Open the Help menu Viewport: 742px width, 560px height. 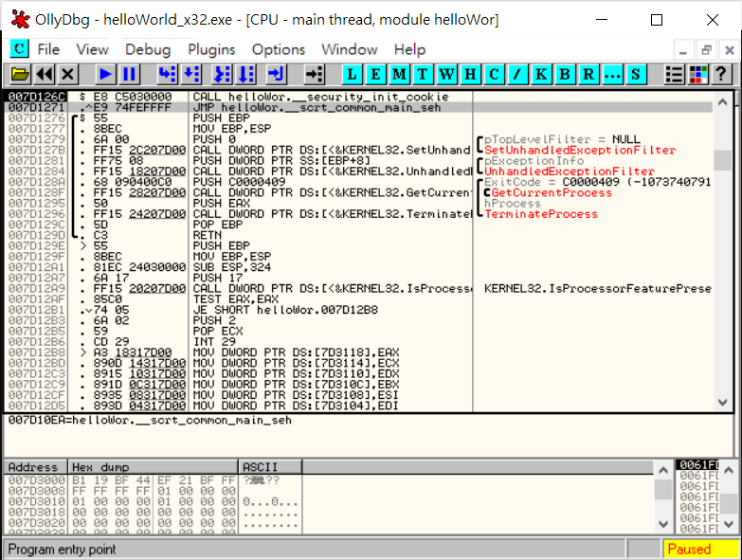tap(409, 49)
